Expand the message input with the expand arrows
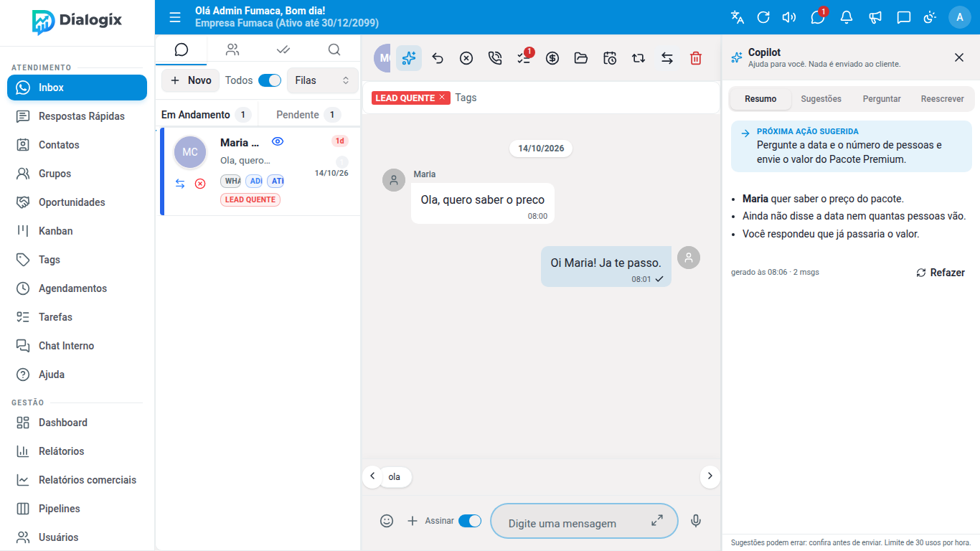The width and height of the screenshot is (980, 551). 657,521
